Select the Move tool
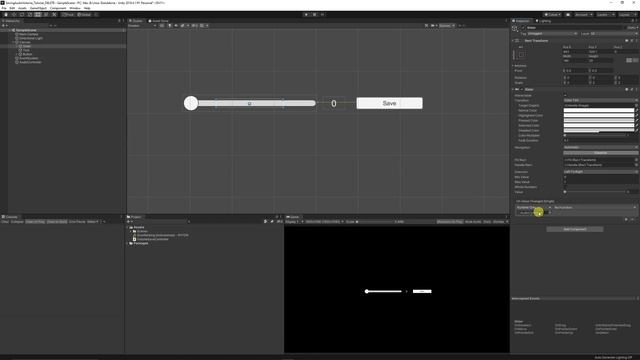The height and width of the screenshot is (360, 640). point(14,15)
